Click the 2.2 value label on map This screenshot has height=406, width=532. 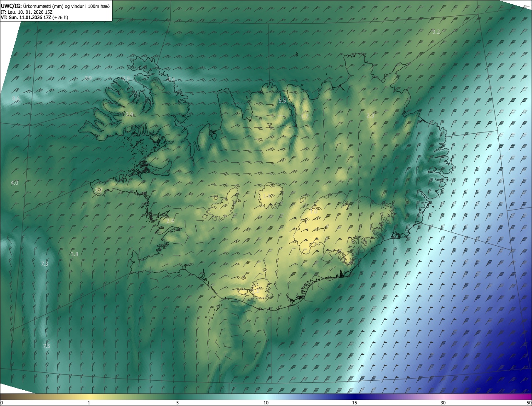(99, 190)
